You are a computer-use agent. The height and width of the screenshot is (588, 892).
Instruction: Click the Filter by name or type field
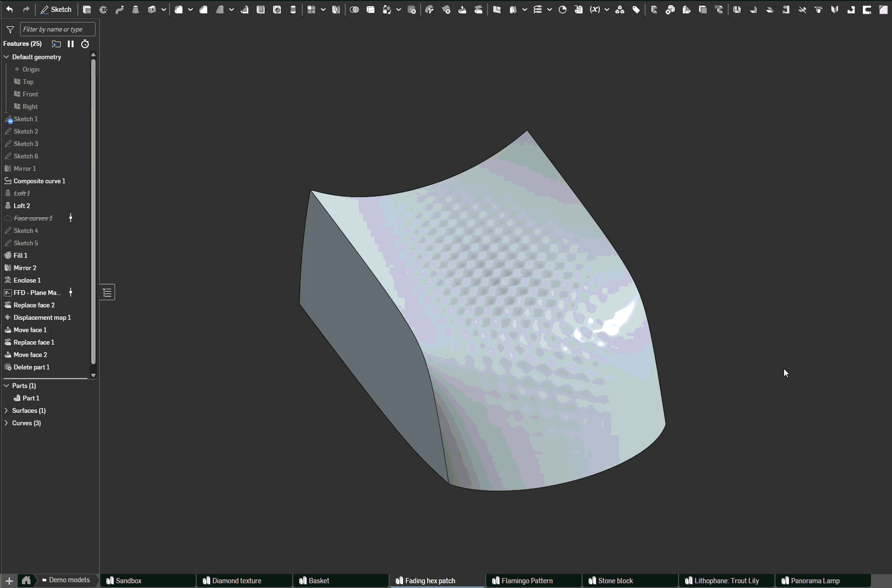58,30
